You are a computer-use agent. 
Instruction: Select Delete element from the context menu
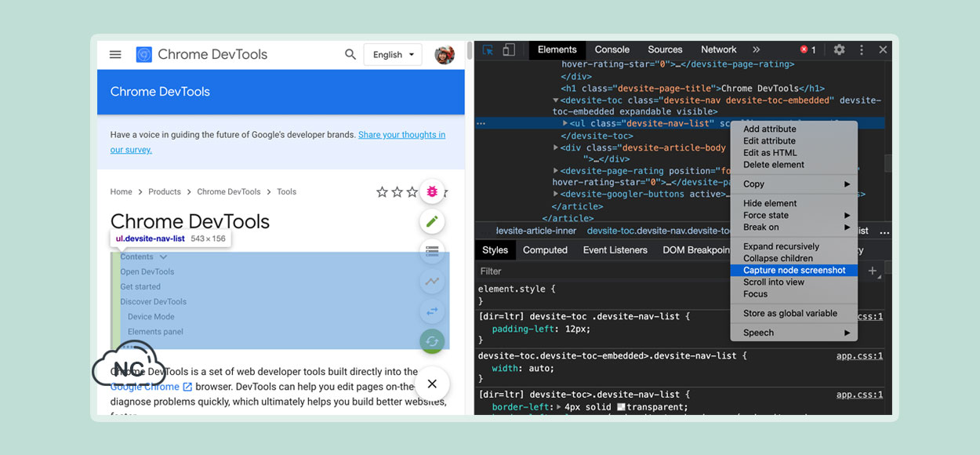pyautogui.click(x=794, y=165)
